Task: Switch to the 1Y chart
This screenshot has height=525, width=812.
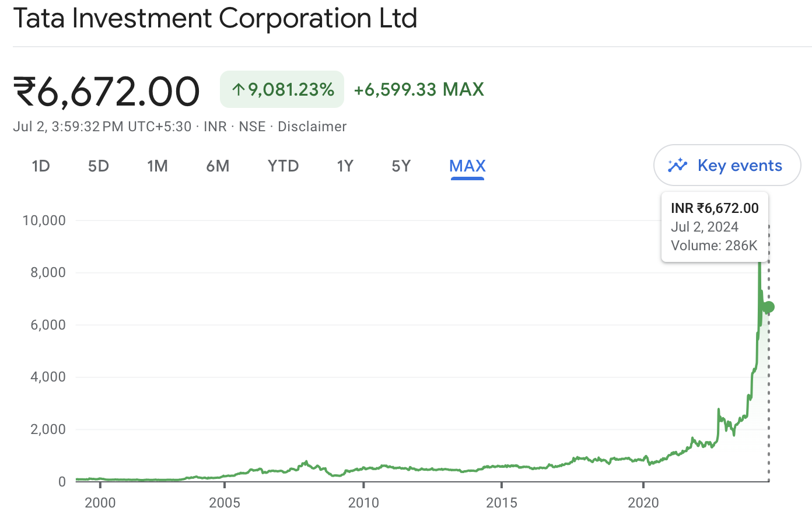Action: (345, 166)
